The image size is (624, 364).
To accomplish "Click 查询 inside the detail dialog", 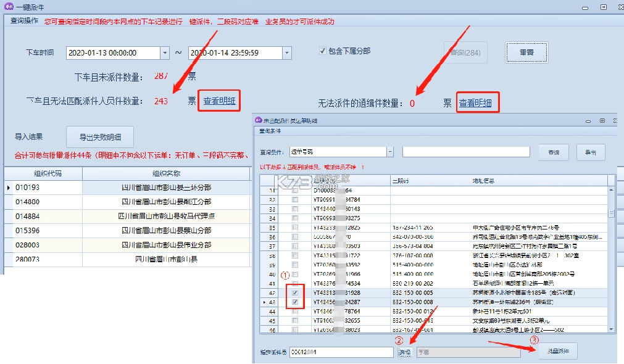I will pos(553,152).
